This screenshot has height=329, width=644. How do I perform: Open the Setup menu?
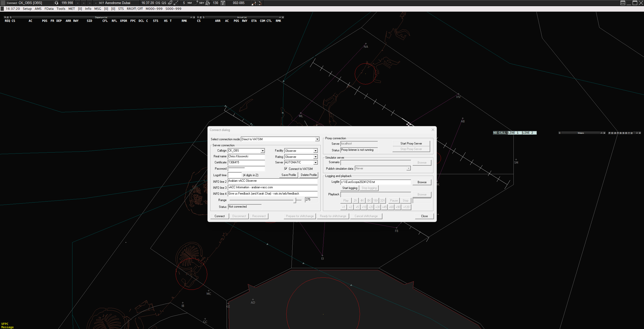(x=27, y=9)
